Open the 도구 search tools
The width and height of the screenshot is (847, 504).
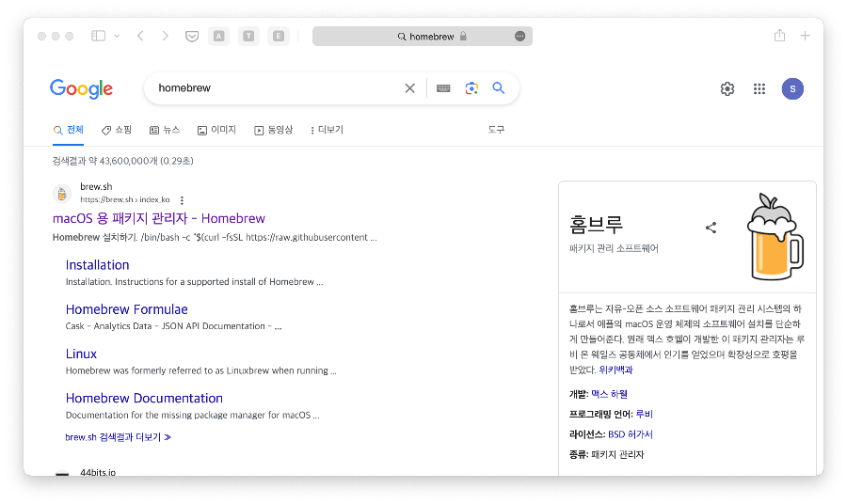point(496,130)
